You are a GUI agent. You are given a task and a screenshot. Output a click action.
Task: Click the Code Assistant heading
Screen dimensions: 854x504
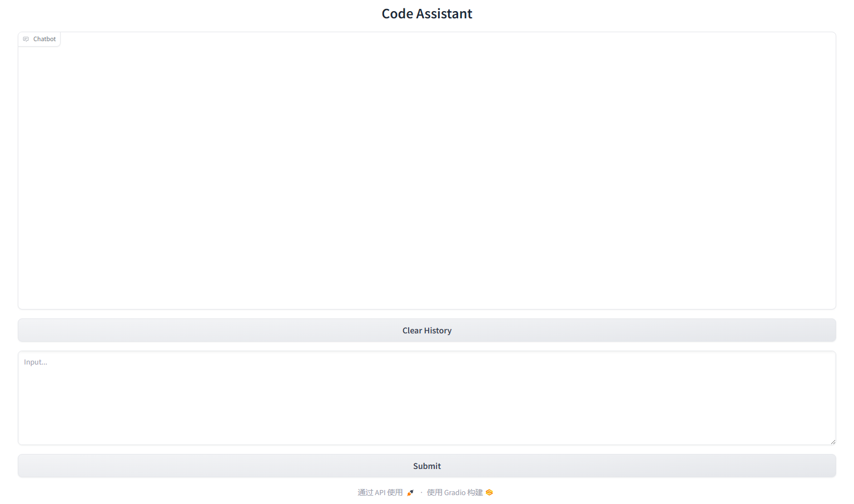coord(427,14)
